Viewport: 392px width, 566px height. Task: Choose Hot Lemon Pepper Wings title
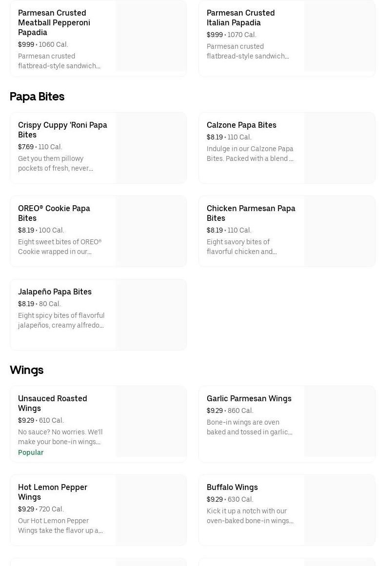pyautogui.click(x=53, y=492)
